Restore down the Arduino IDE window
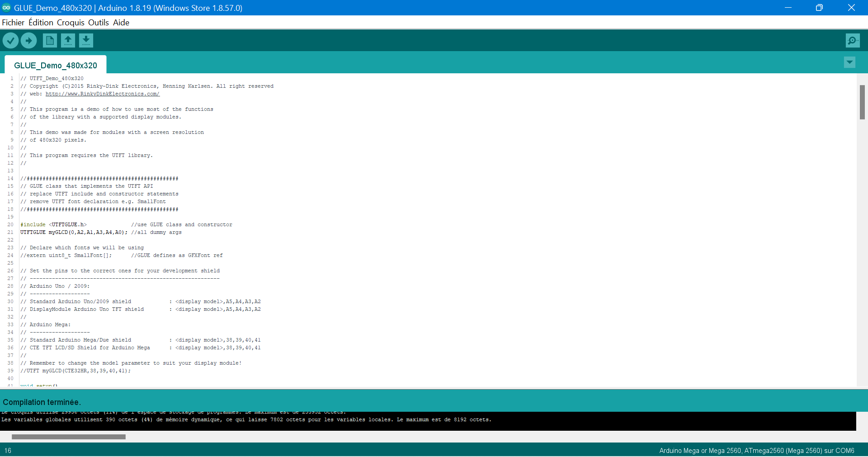This screenshot has height=457, width=868. tap(819, 8)
